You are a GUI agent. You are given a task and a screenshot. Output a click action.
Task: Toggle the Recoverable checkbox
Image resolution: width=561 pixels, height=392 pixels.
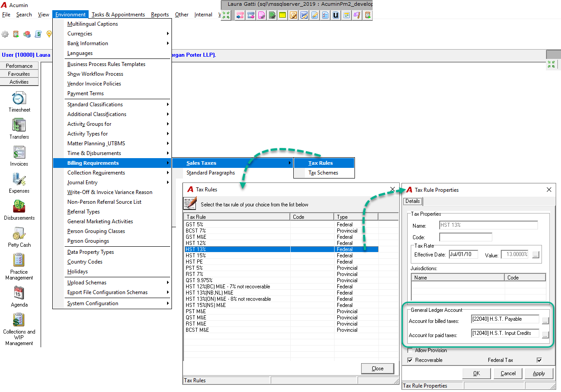point(409,360)
